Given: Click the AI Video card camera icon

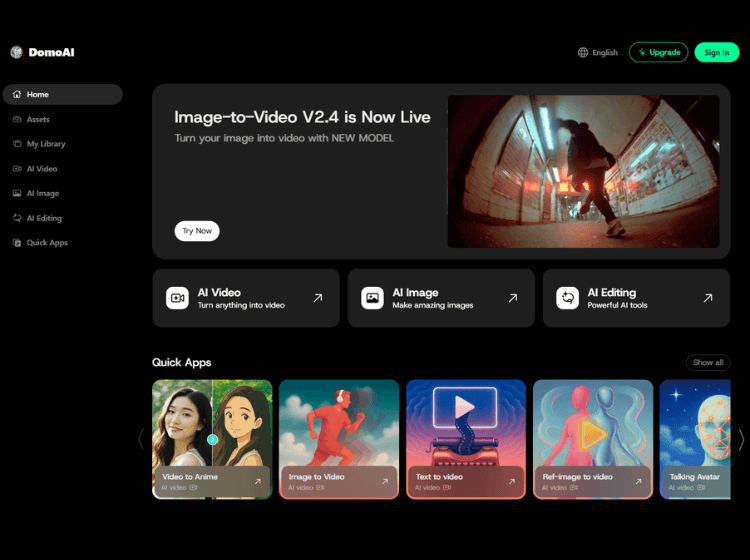Looking at the screenshot, I should click(177, 298).
